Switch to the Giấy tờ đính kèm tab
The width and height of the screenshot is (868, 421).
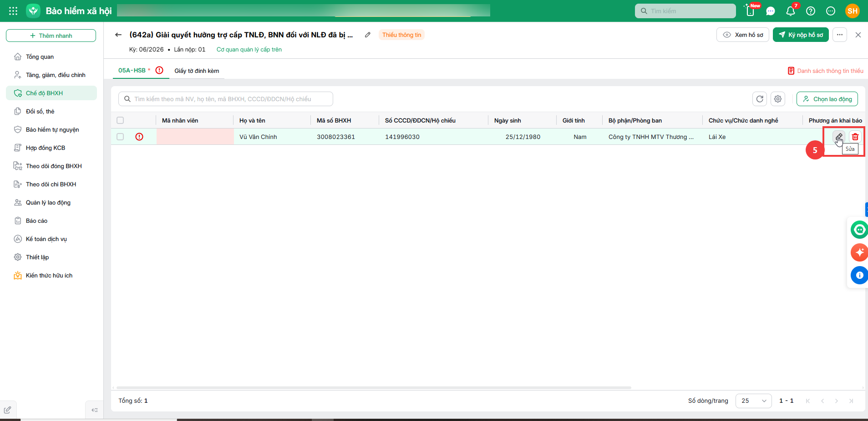pos(197,71)
